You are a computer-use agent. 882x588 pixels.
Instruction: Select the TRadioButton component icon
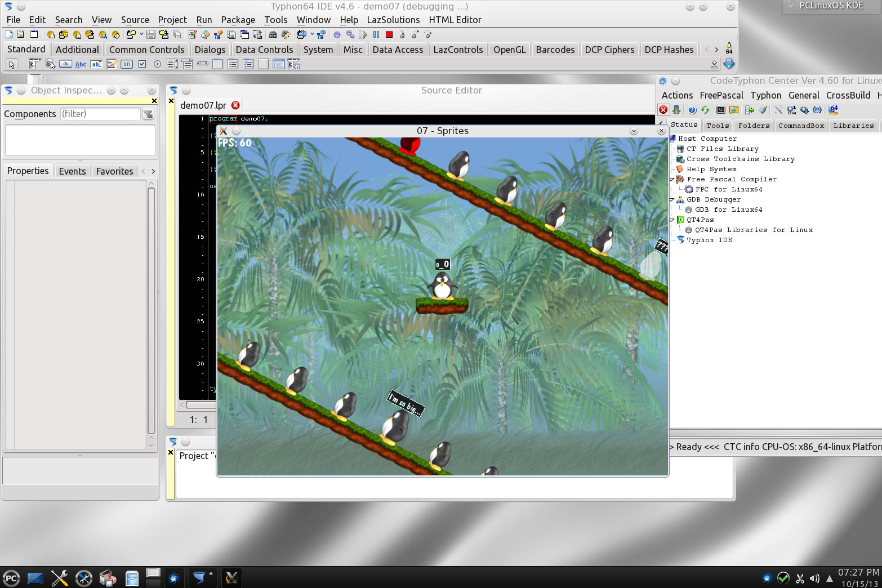[158, 64]
